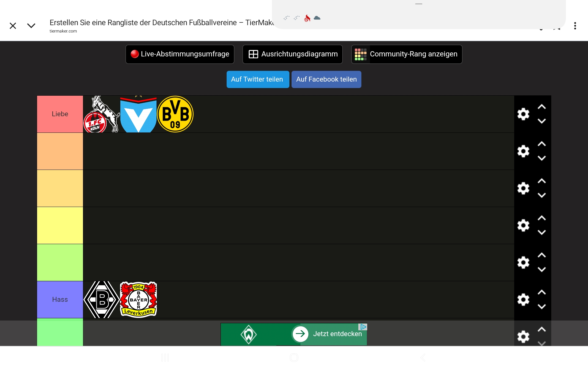The width and height of the screenshot is (588, 368).
Task: Edit the Hass tier label
Action: (60, 300)
